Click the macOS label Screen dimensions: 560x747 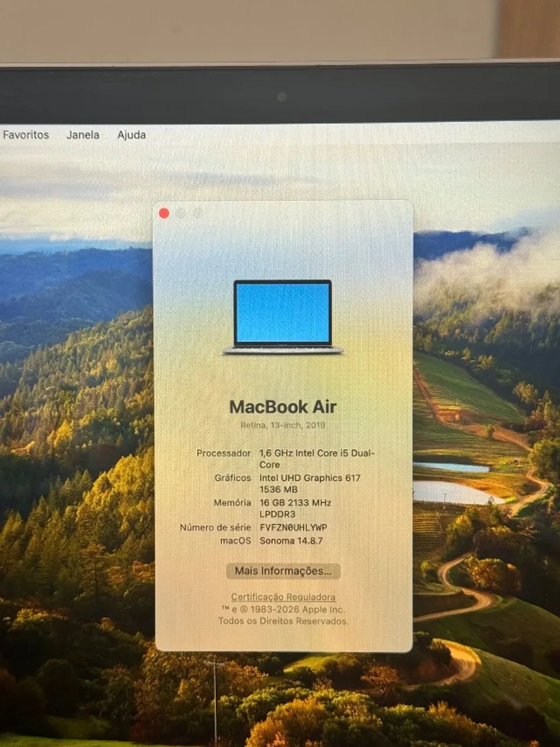tap(236, 540)
